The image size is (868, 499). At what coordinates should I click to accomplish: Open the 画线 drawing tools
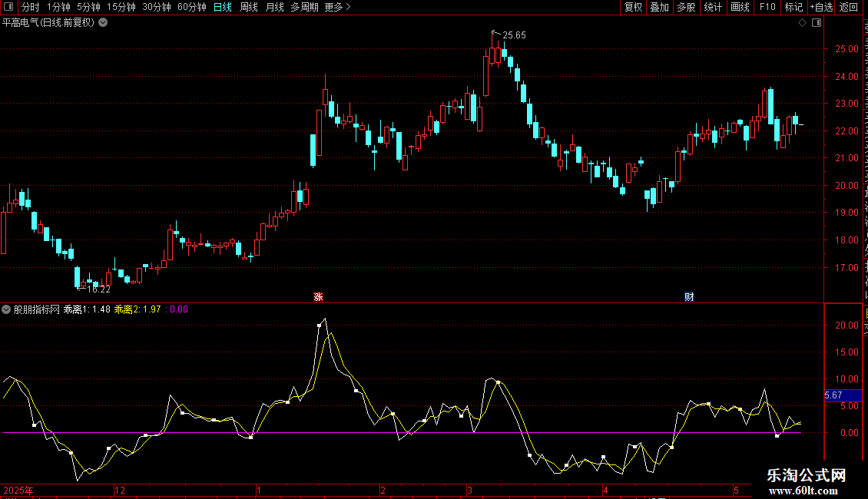(740, 7)
